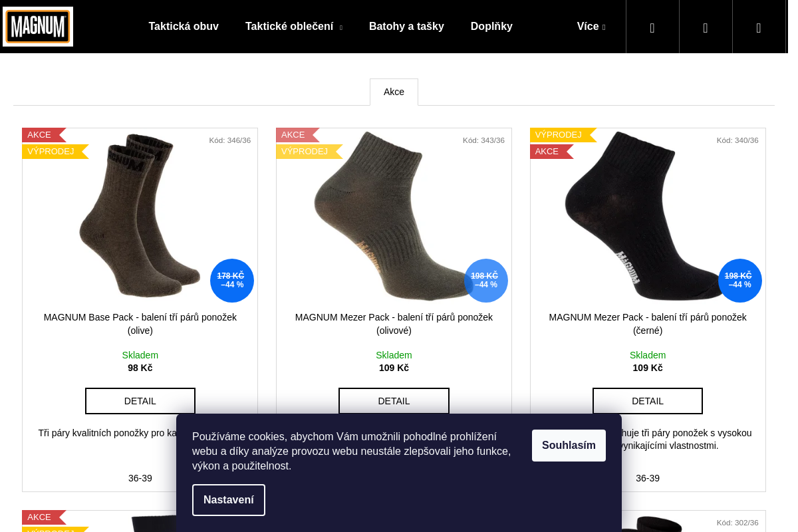Click DETAIL for the black Mezer Pack socks
The width and height of the screenshot is (798, 532).
coord(648,401)
